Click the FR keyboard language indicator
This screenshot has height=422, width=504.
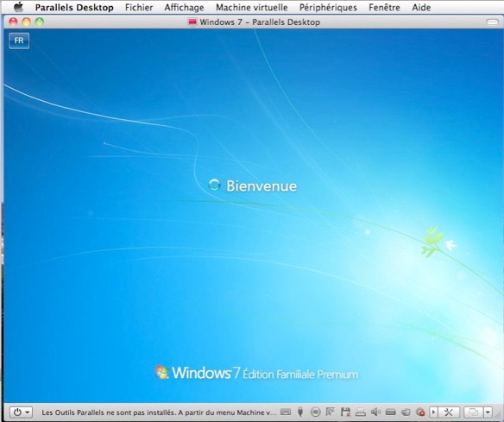19,41
